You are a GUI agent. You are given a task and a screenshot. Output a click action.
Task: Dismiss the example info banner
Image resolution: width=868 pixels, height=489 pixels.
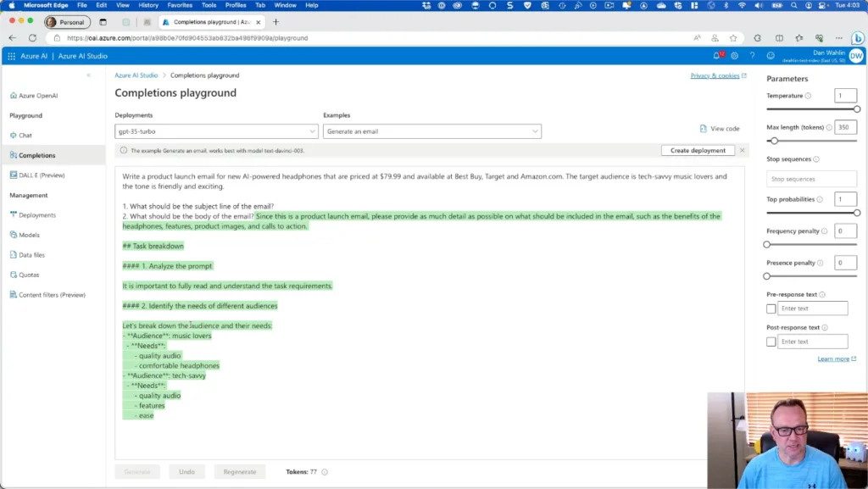click(743, 150)
